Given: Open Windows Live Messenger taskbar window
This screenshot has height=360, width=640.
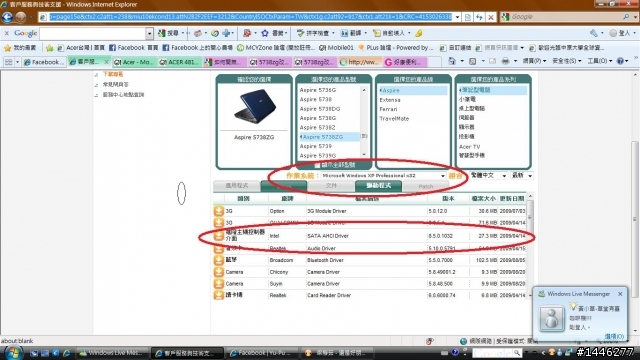Looking at the screenshot, I should tap(112, 353).
